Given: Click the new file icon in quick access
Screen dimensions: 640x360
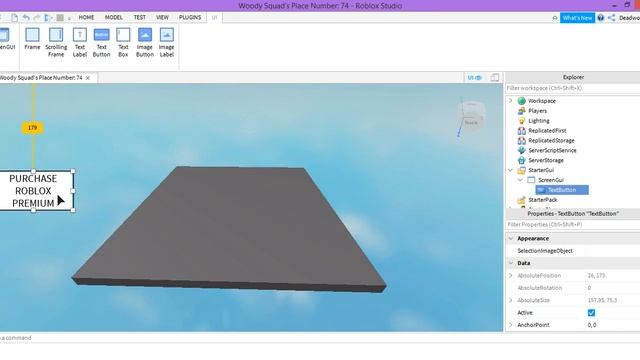Looking at the screenshot, I should pos(14,18).
